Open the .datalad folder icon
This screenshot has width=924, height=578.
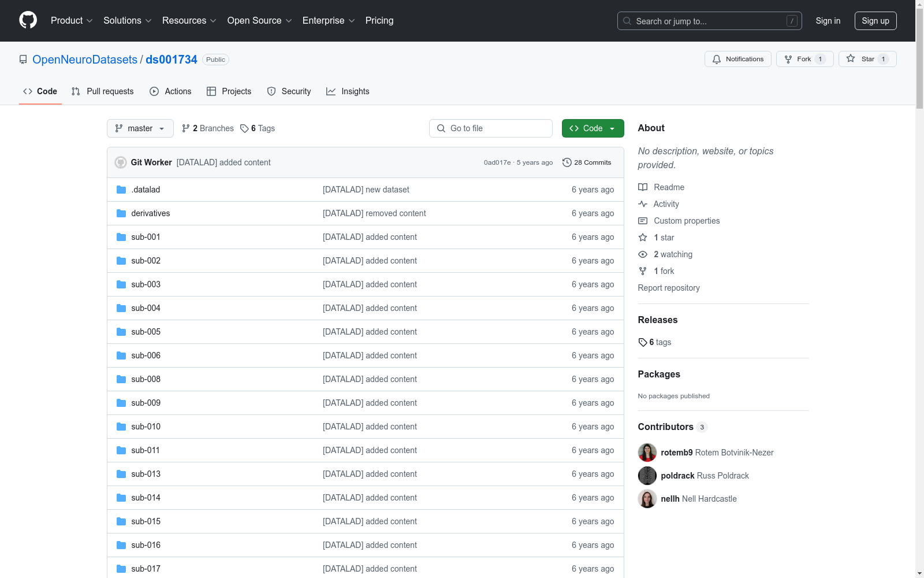(x=121, y=190)
